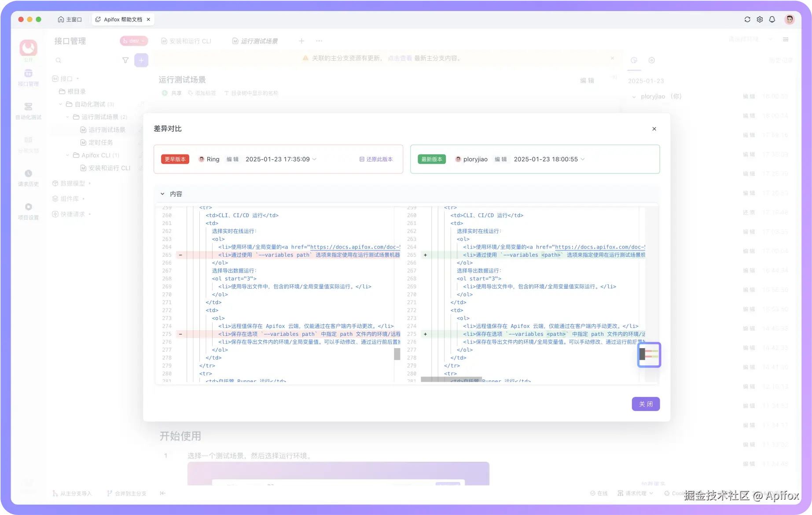The width and height of the screenshot is (812, 515).
Task: Close the Apifox 帮助文档 tab
Action: [x=148, y=19]
